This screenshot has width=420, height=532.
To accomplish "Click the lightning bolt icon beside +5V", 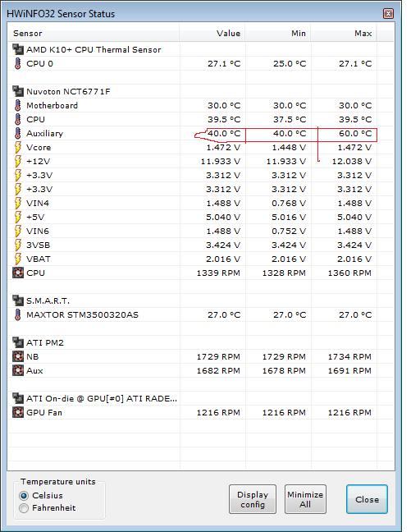I will click(18, 217).
